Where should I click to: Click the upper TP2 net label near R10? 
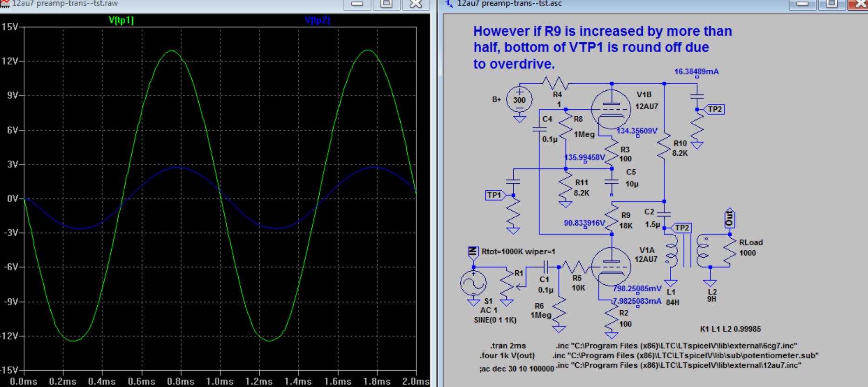714,109
